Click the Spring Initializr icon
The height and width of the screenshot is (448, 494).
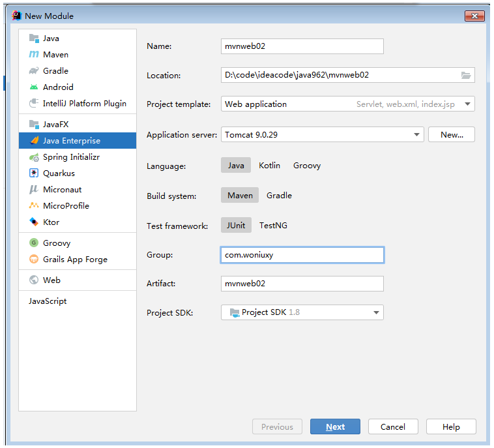coord(34,157)
